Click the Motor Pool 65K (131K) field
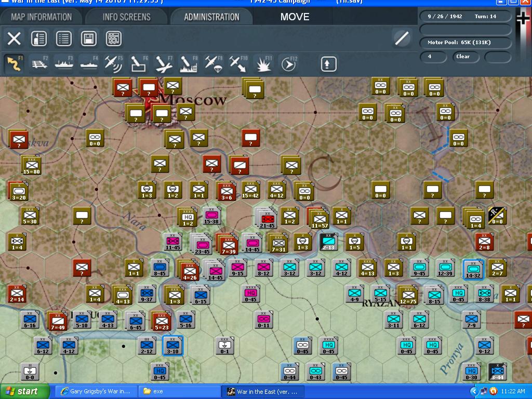This screenshot has width=532, height=399. click(465, 43)
